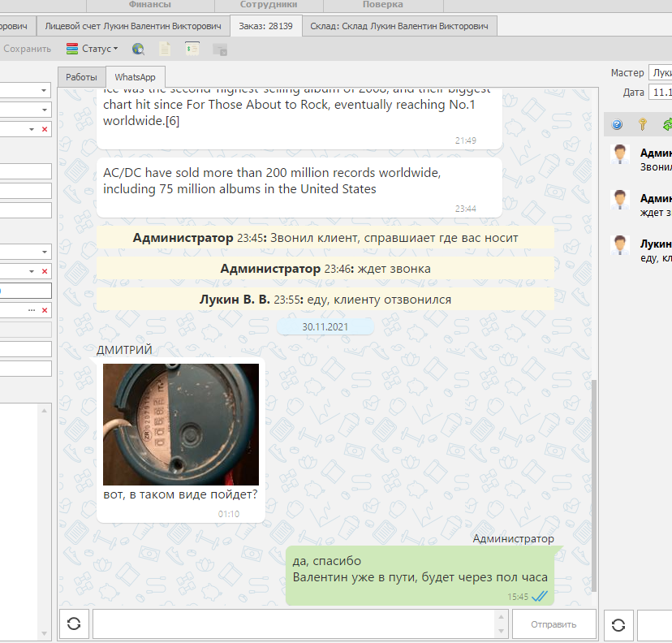Click the first Администратор avatar in notes

pyautogui.click(x=620, y=155)
